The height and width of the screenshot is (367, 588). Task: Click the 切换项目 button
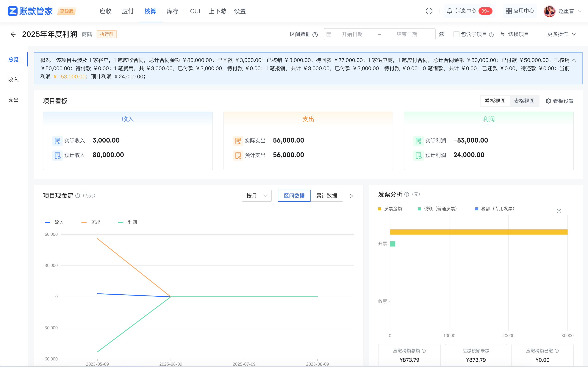(514, 34)
